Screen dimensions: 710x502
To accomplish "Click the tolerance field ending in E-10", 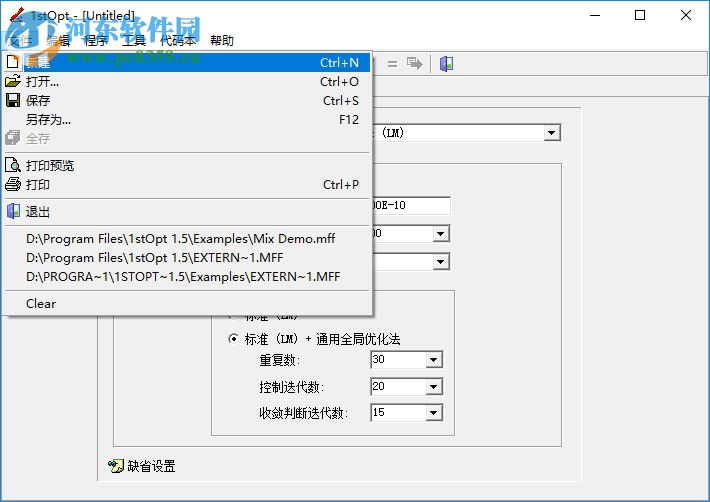I will tap(410, 206).
